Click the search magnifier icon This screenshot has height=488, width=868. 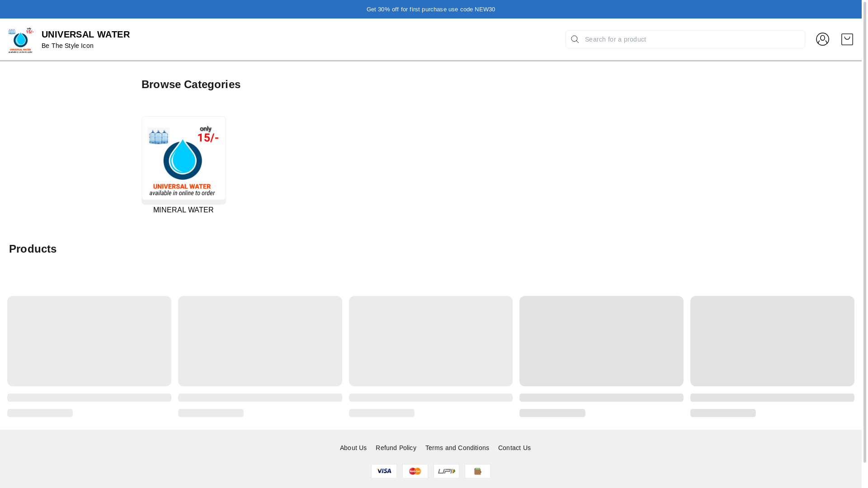[575, 39]
